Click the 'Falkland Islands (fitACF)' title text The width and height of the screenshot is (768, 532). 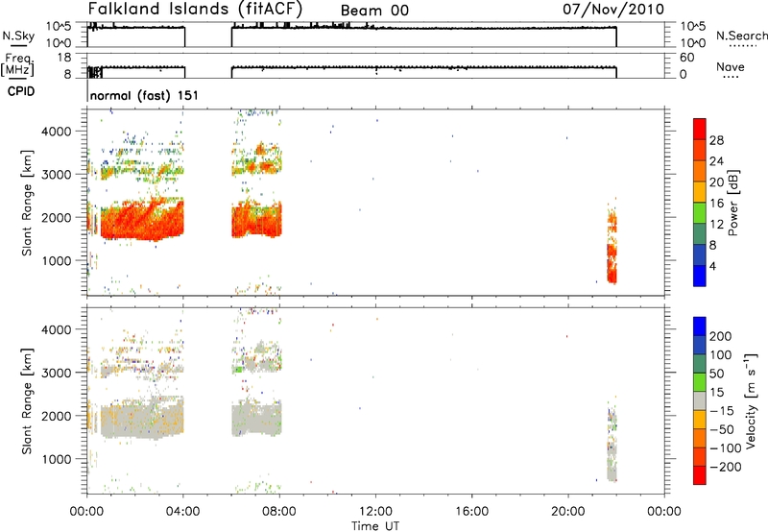pos(195,10)
